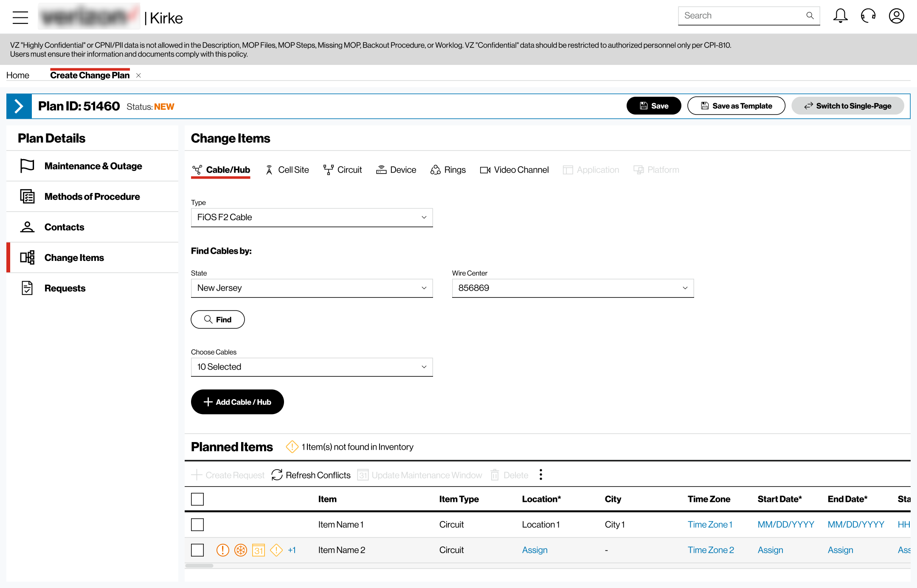Image resolution: width=917 pixels, height=588 pixels.
Task: Click Add Cable / Hub
Action: coord(237,402)
